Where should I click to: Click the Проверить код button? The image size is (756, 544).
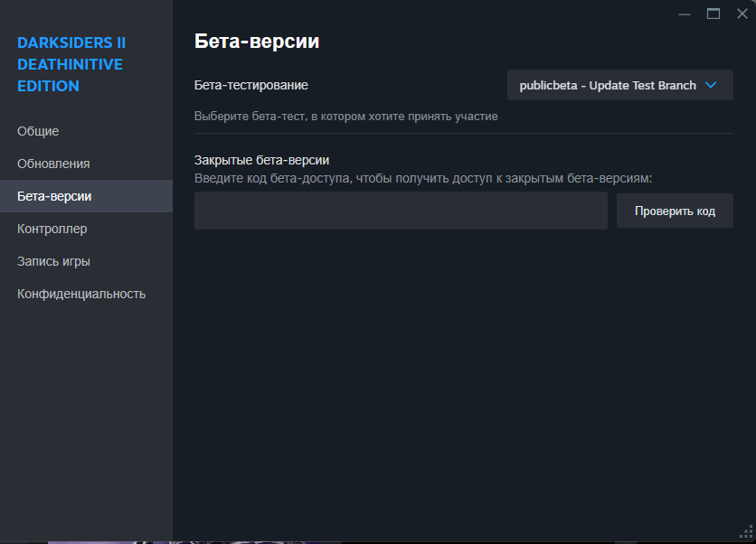click(x=675, y=211)
